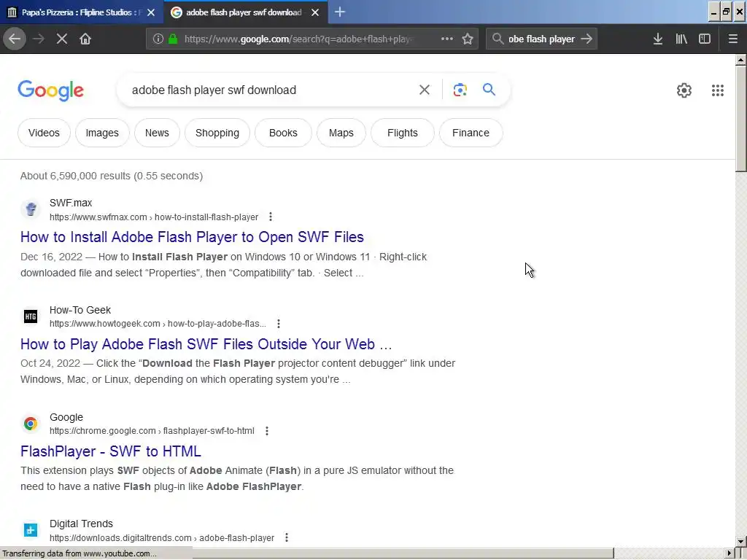The height and width of the screenshot is (560, 747).
Task: Open the Downloads panel
Action: click(x=658, y=39)
